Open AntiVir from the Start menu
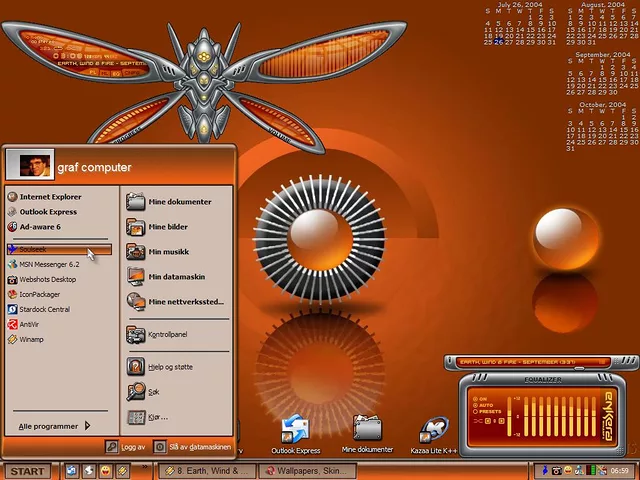640x480 pixels. 23,324
